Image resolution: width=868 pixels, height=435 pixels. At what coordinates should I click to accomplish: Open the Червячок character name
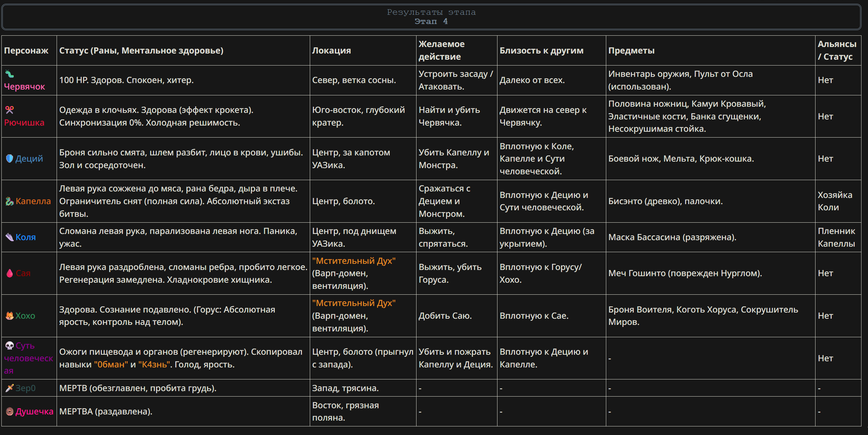tap(24, 86)
